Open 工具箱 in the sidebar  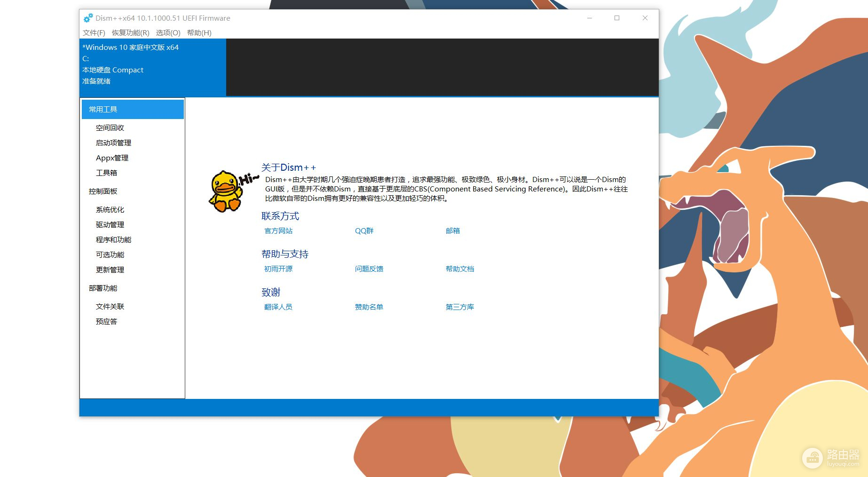tap(106, 173)
